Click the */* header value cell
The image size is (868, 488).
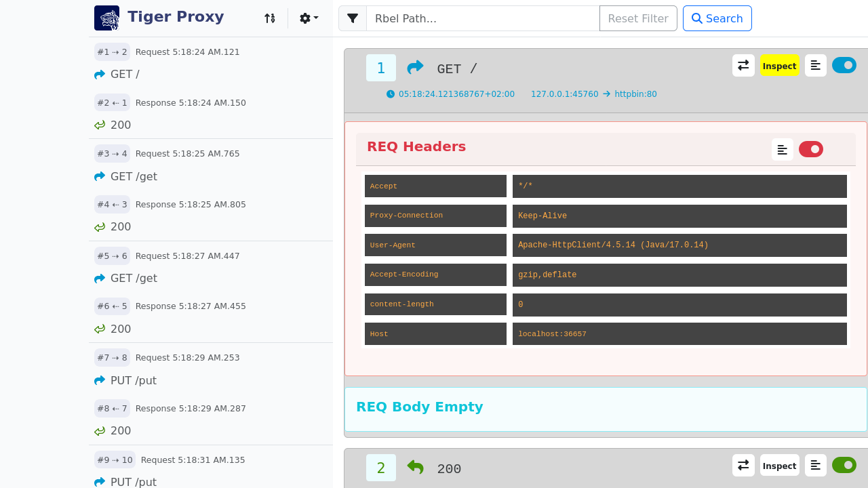[x=679, y=186]
